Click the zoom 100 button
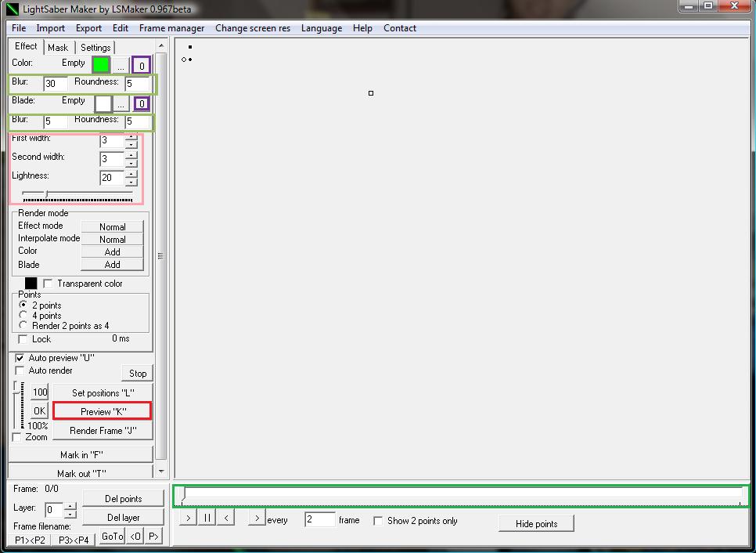Screen dimensions: 756x553 [40, 392]
